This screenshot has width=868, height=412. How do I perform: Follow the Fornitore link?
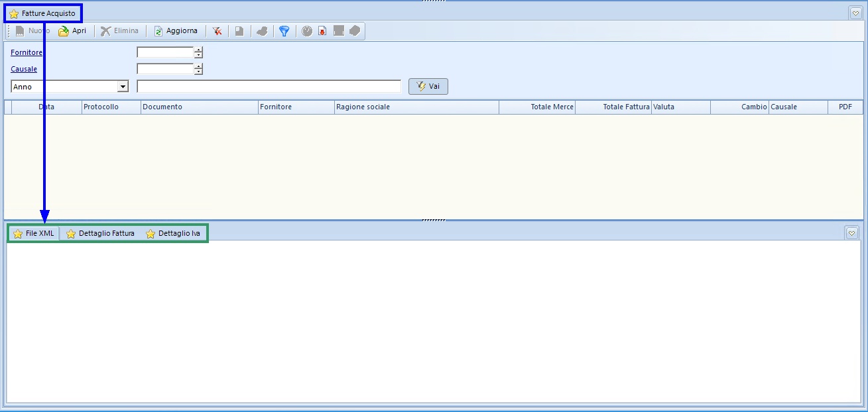27,53
